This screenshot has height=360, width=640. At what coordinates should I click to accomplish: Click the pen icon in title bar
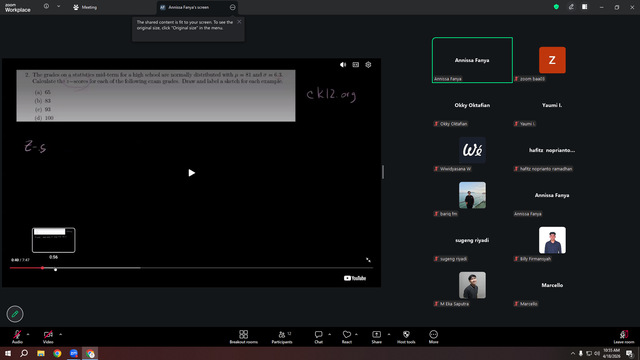coord(571,7)
